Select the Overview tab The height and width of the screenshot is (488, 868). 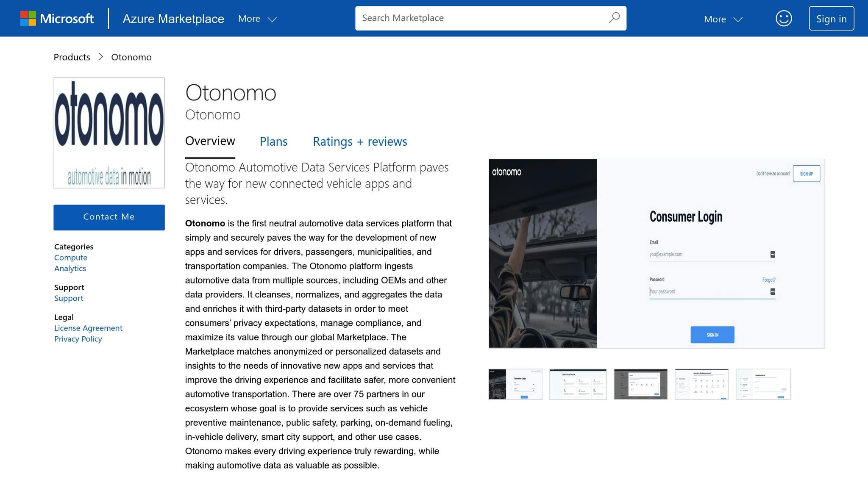[210, 141]
